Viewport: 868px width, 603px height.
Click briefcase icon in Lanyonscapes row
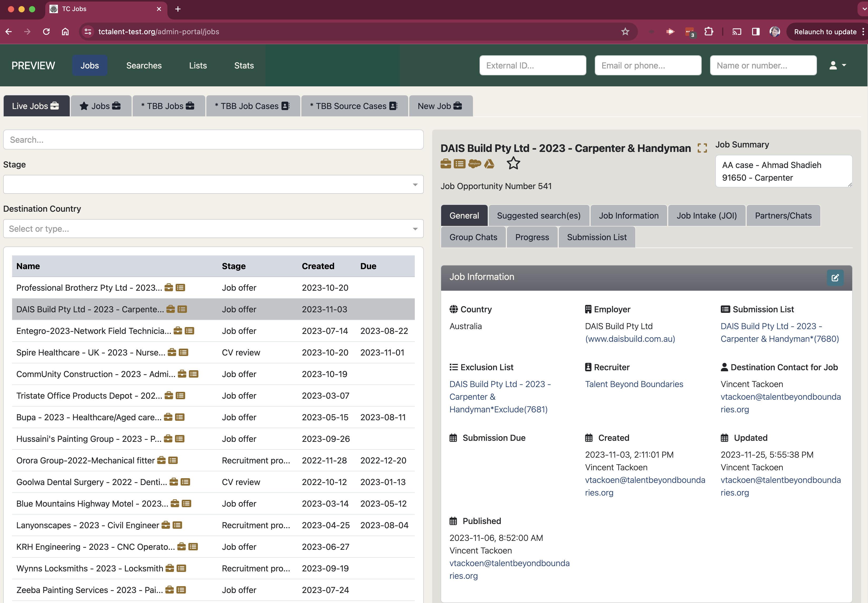165,525
